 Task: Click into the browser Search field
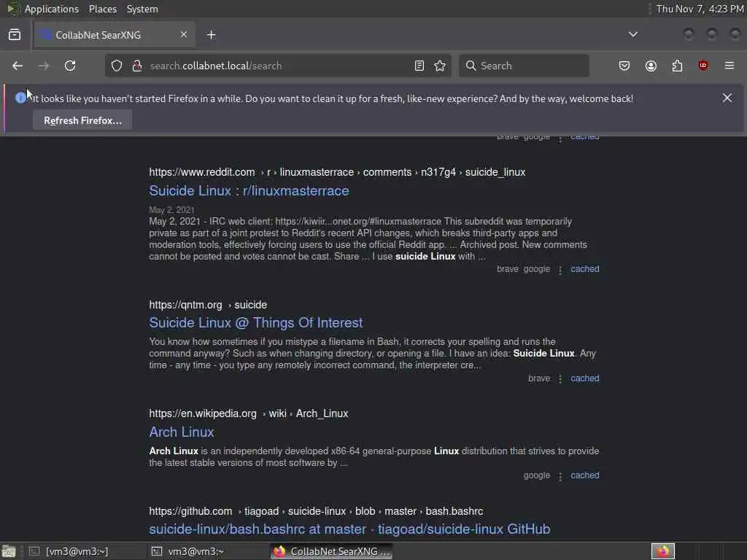point(524,66)
